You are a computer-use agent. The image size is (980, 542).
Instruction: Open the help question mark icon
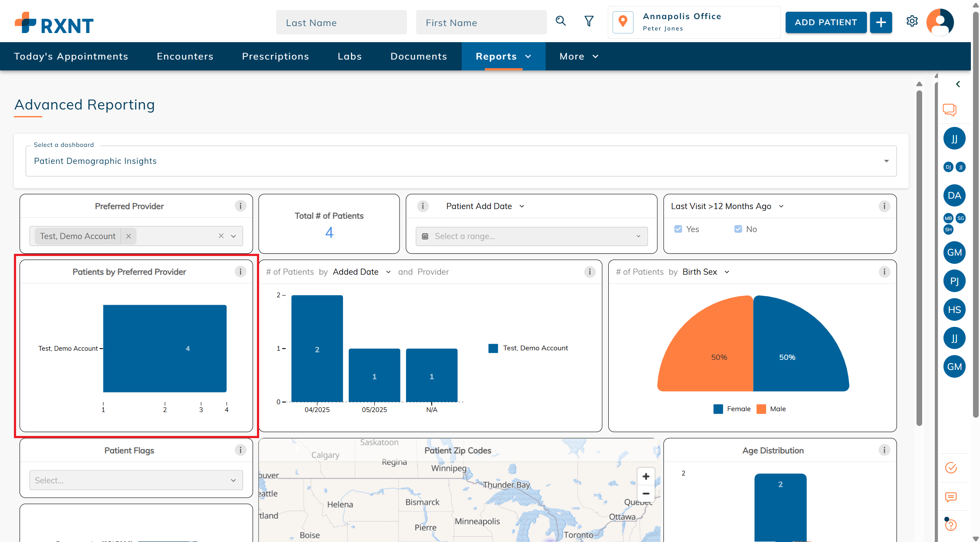coord(951,525)
